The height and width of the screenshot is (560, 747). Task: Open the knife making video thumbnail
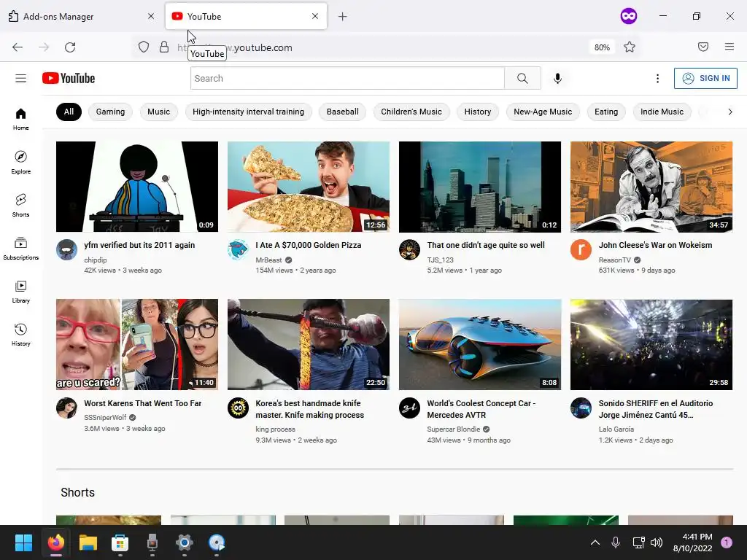[x=309, y=345]
